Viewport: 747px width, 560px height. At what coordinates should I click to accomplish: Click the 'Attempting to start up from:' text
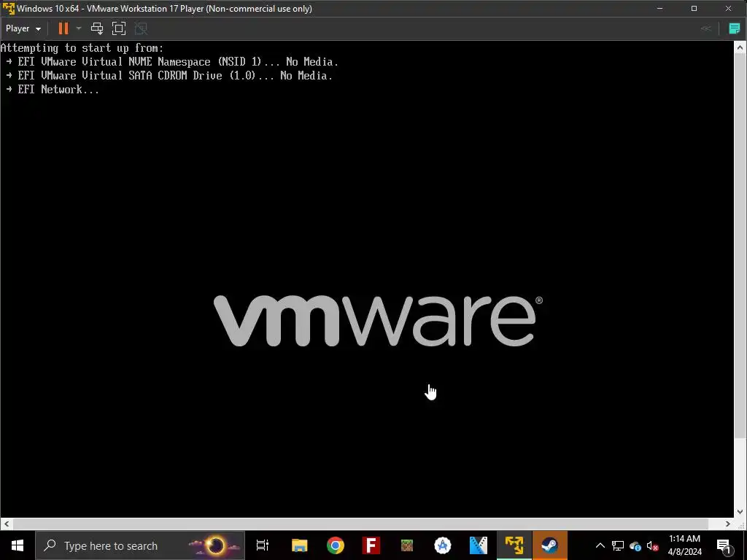pyautogui.click(x=82, y=47)
